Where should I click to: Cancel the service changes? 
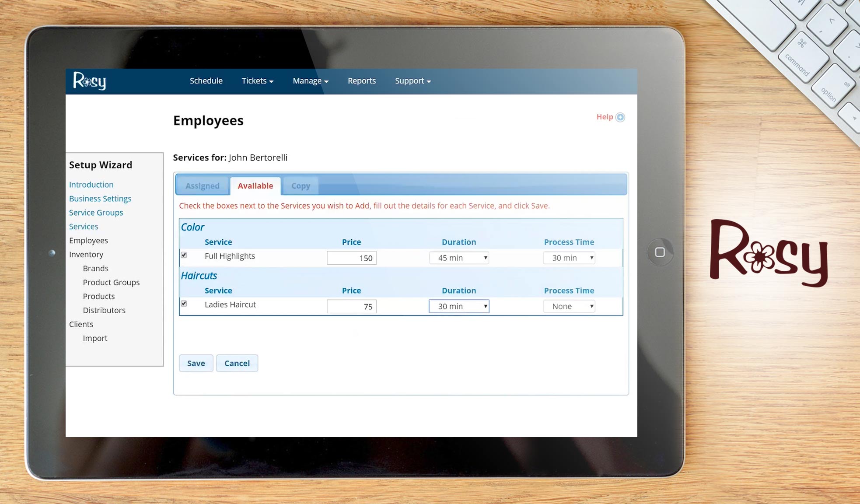point(237,363)
